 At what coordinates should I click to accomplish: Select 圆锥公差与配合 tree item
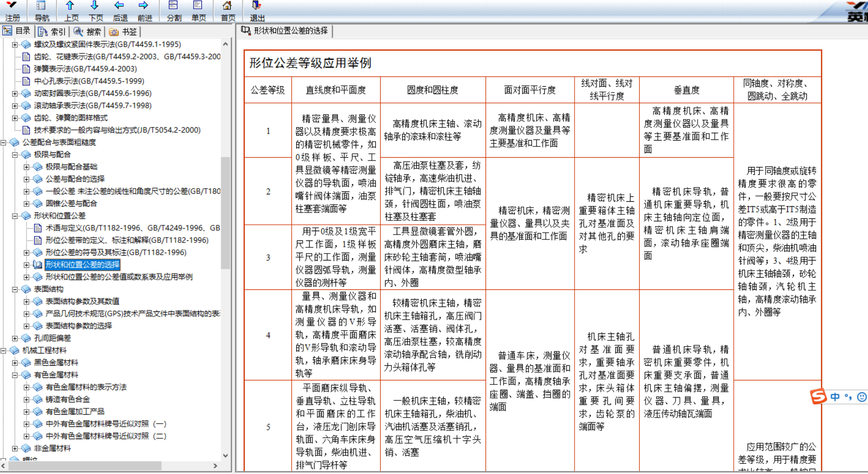point(71,204)
